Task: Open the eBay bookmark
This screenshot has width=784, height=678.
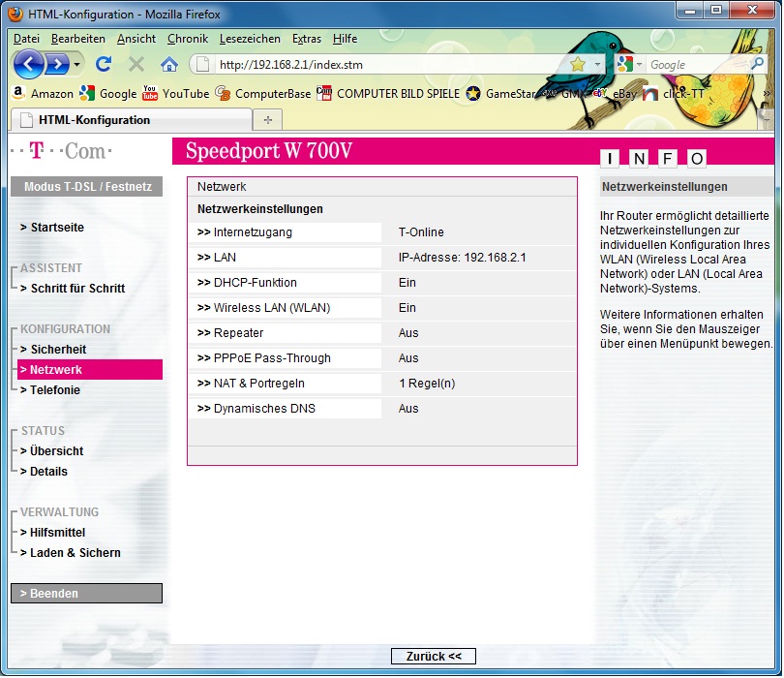Action: click(616, 94)
